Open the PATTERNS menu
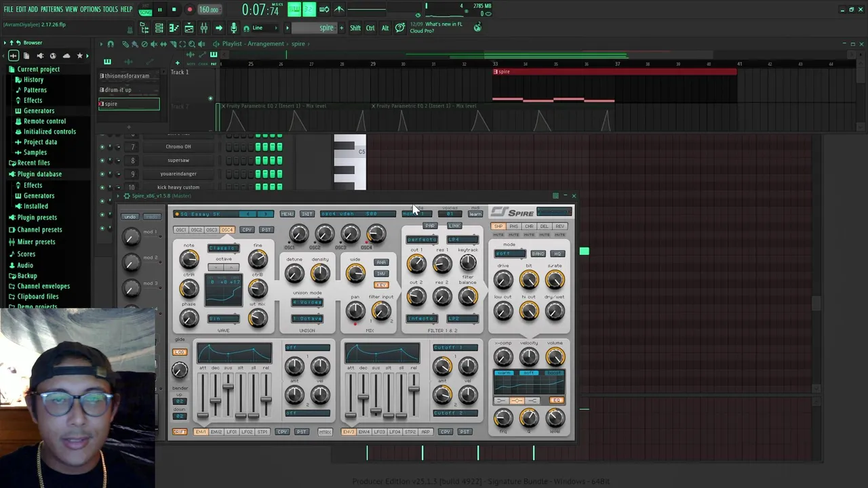This screenshot has height=488, width=868. click(x=52, y=9)
